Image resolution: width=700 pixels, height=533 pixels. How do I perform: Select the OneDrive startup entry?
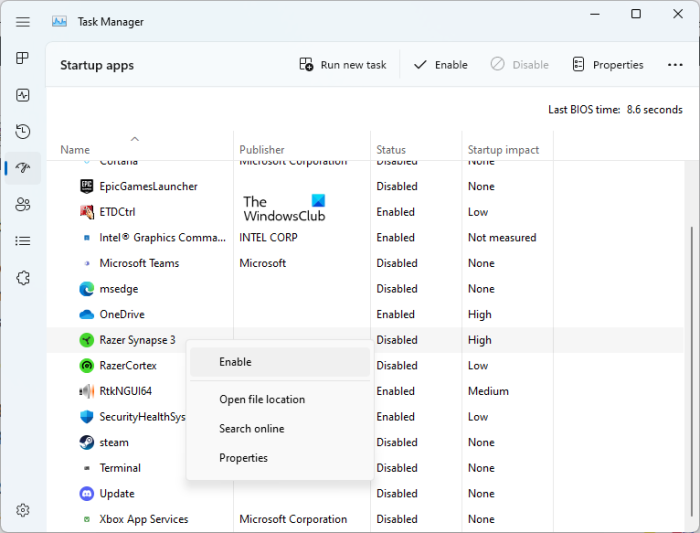(122, 314)
